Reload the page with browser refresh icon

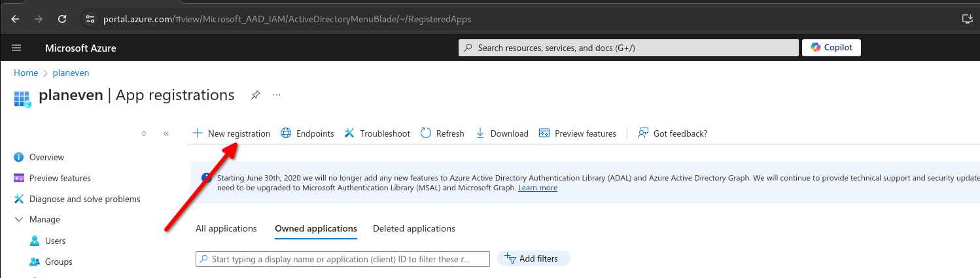[x=62, y=19]
